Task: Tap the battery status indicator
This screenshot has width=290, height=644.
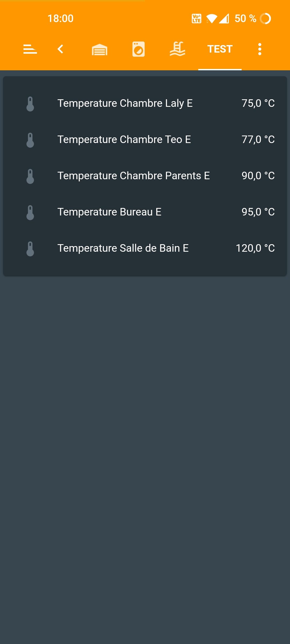Action: [x=265, y=19]
